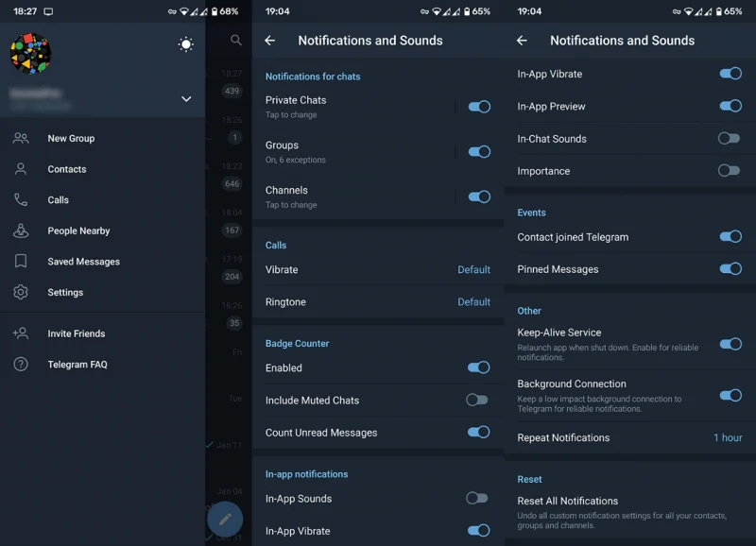Change Repeat Notifications 1 hour value
This screenshot has width=756, height=546.
[728, 437]
